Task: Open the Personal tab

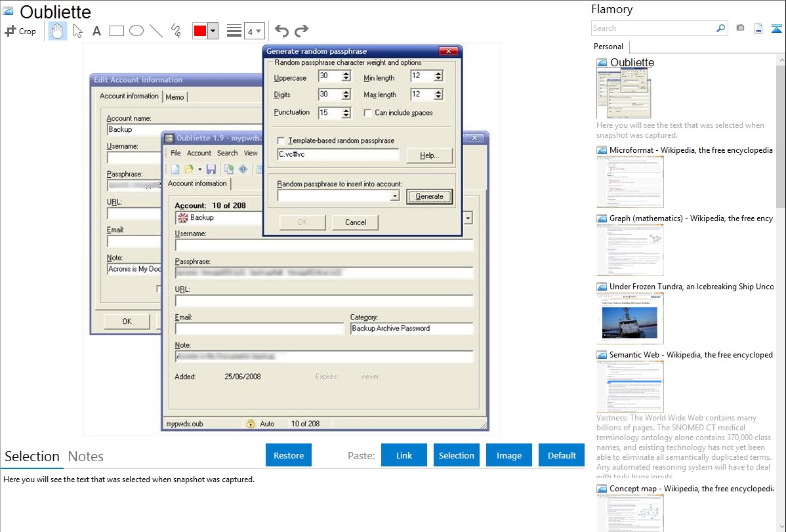Action: pyautogui.click(x=608, y=47)
